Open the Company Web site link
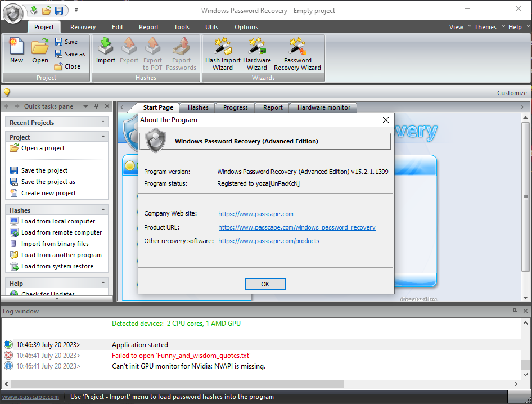The height and width of the screenshot is (404, 532). pyautogui.click(x=256, y=214)
